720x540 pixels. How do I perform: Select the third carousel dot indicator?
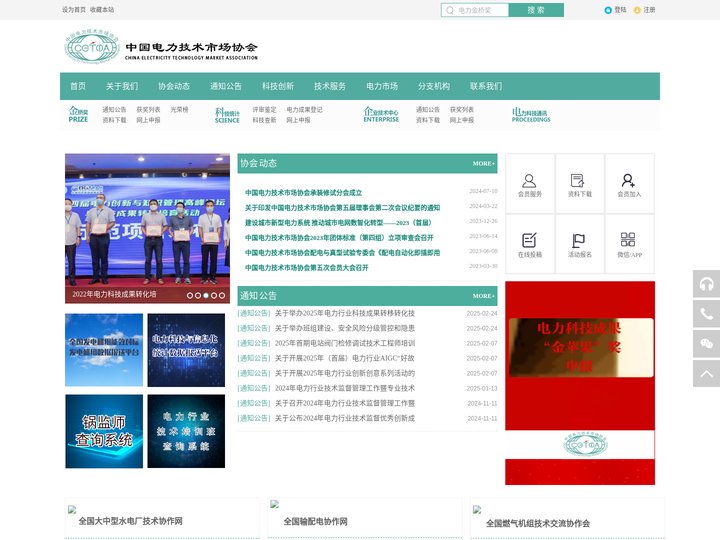206,295
